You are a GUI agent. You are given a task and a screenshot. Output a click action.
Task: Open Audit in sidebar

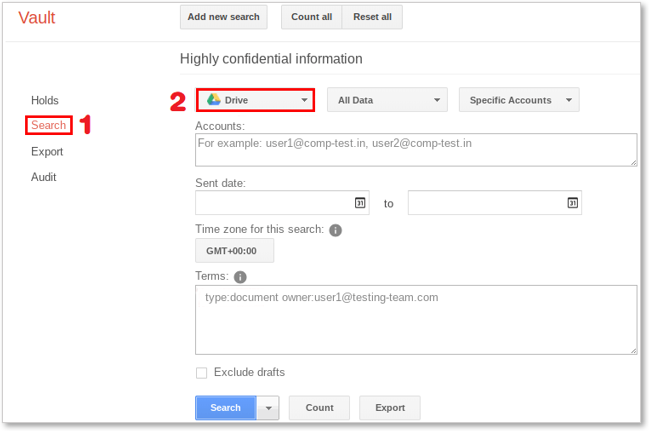[x=43, y=177]
